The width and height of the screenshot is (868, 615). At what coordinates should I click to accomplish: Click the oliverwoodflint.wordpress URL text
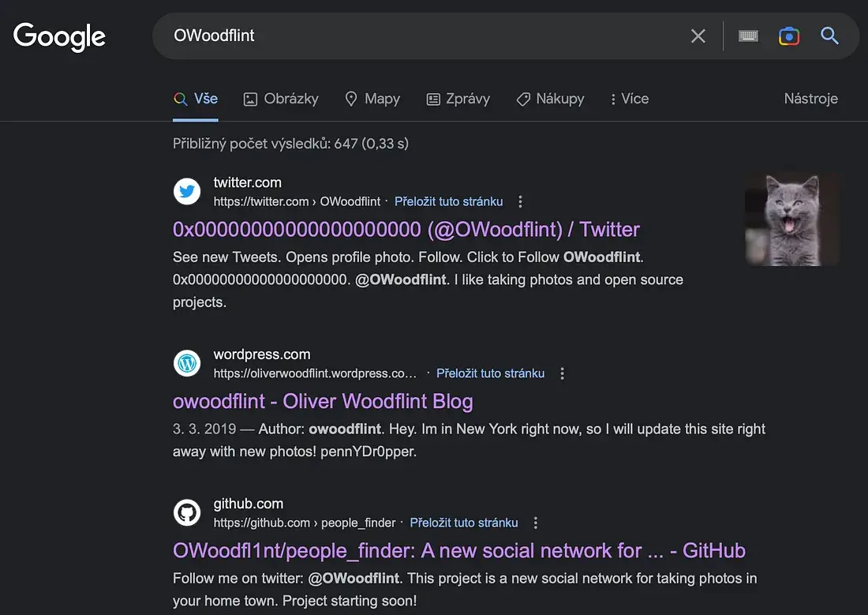(x=315, y=373)
